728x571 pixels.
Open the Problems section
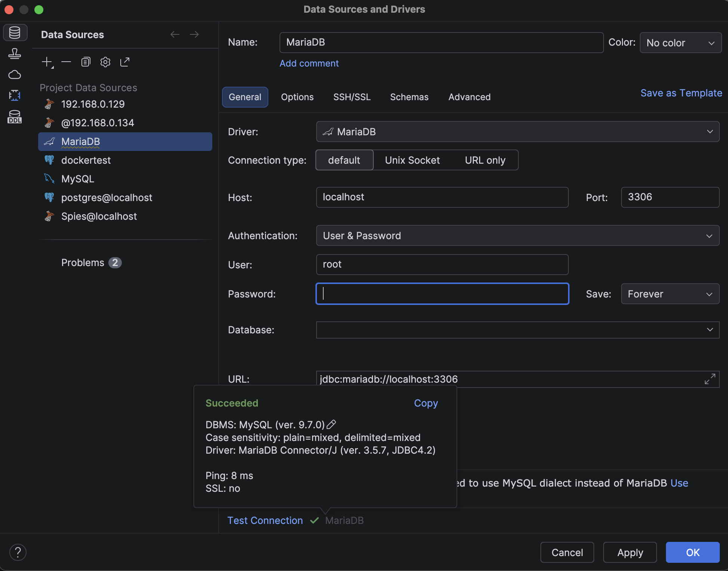[83, 263]
